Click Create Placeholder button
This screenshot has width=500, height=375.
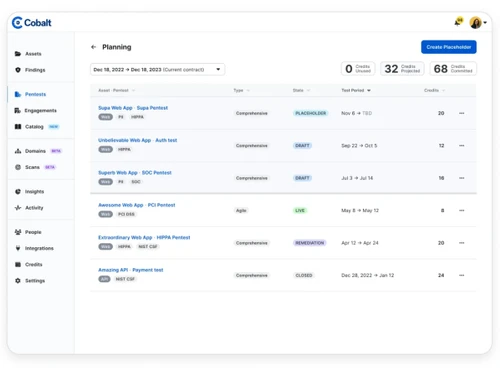[x=449, y=47]
